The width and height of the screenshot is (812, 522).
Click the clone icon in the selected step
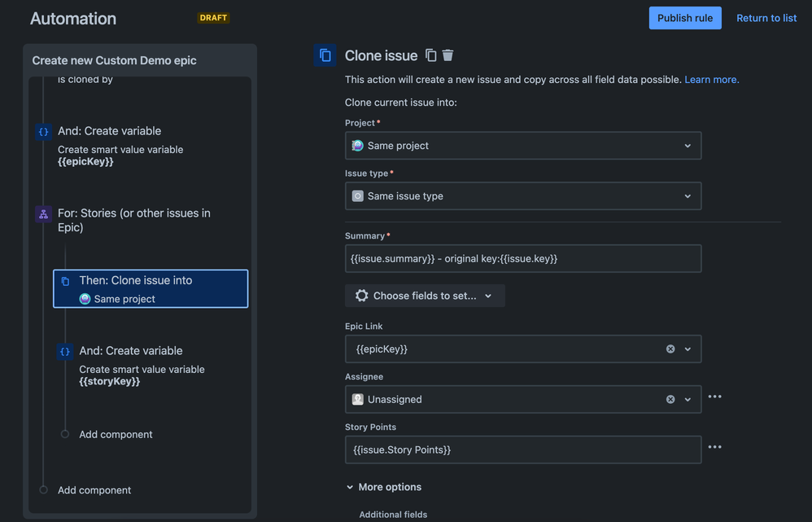tap(65, 281)
